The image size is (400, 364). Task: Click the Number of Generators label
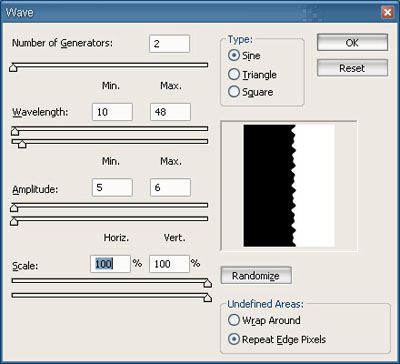click(x=62, y=43)
